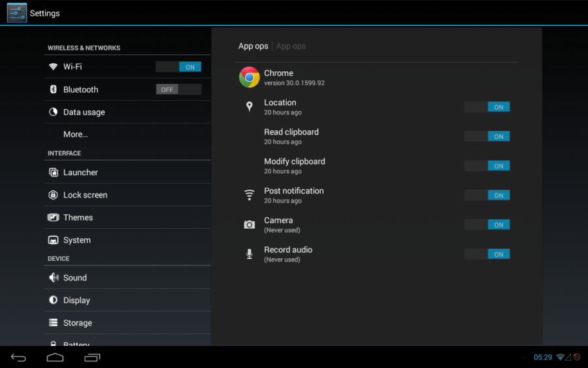Click the Wi-Fi signal icon in sidebar
The height and width of the screenshot is (368, 588).
[x=54, y=67]
